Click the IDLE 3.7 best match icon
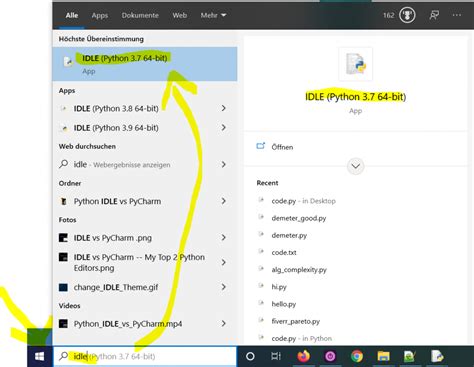The height and width of the screenshot is (367, 474). (68, 61)
